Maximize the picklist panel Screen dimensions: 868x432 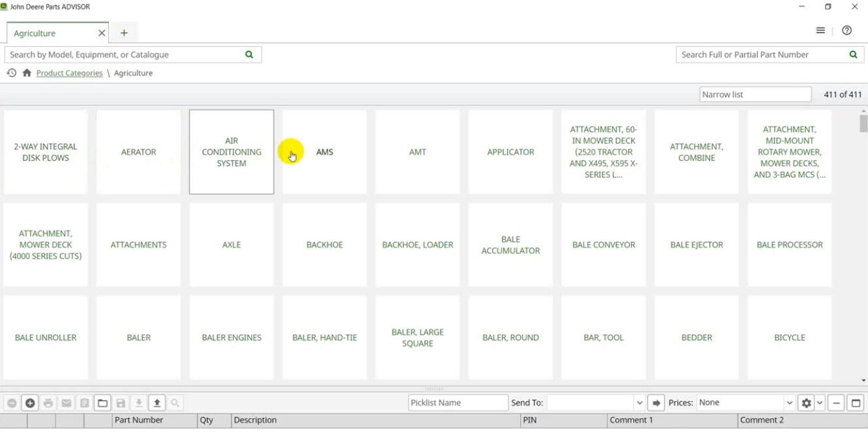(x=856, y=403)
